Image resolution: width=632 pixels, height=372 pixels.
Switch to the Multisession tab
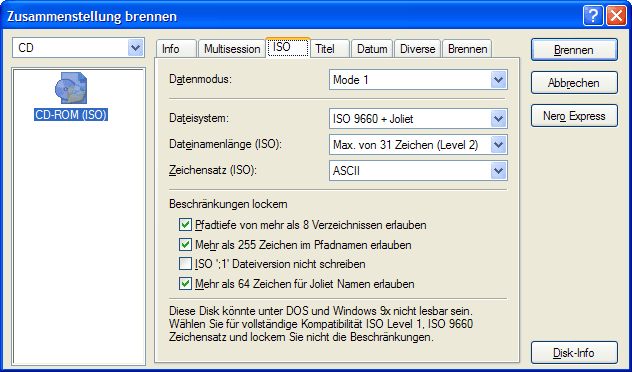pyautogui.click(x=232, y=49)
